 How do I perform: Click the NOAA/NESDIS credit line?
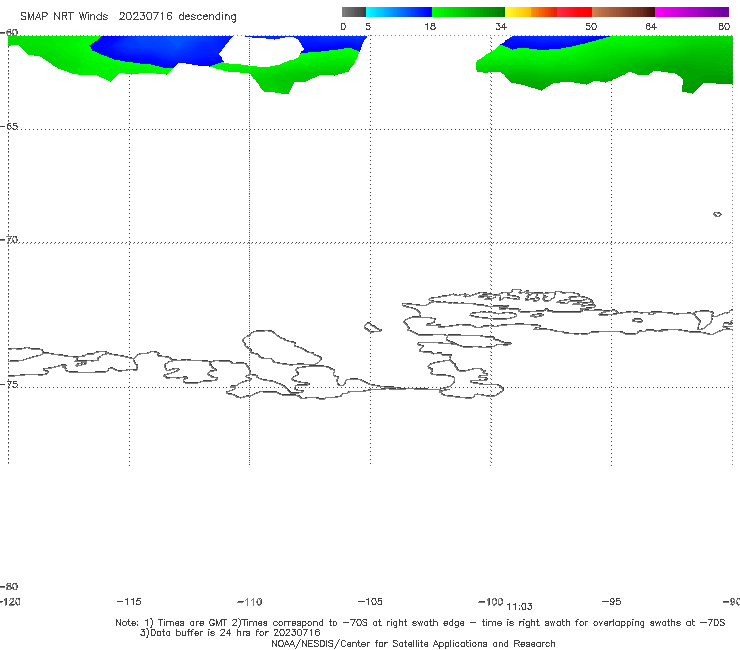point(413,643)
